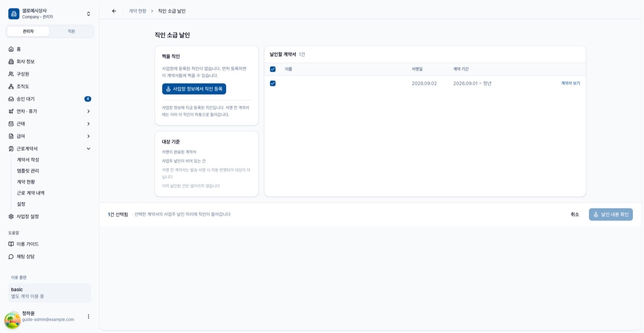This screenshot has height=333, width=644.
Task: Open the company switcher chevron
Action: pos(88,14)
